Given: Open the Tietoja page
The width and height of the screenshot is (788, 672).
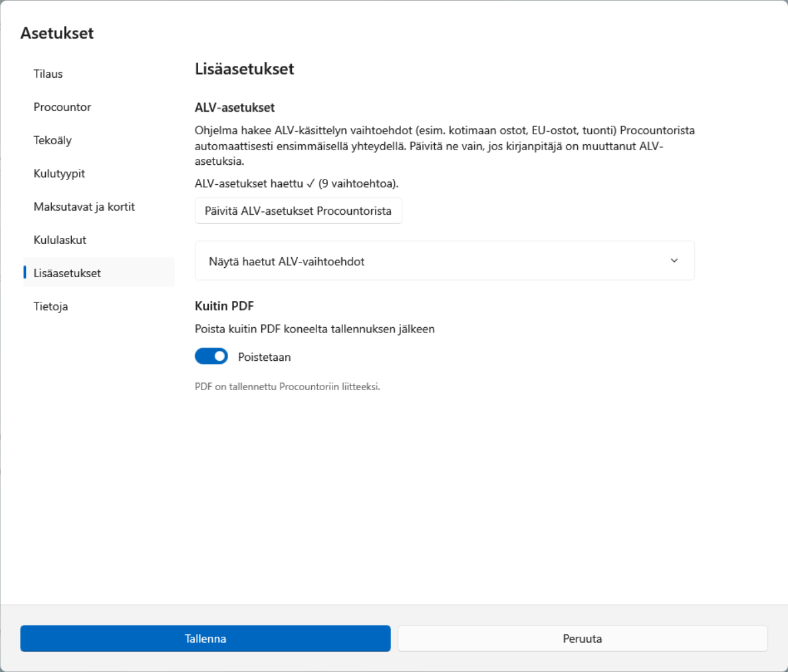Looking at the screenshot, I should point(99,306).
